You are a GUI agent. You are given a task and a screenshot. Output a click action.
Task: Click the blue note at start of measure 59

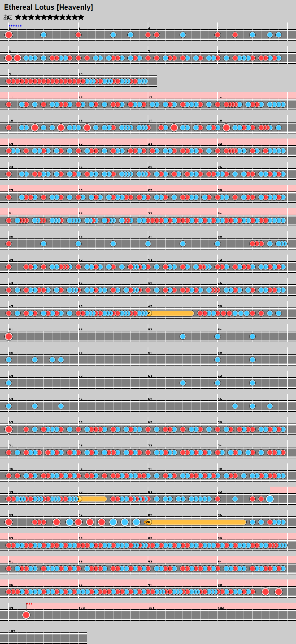[x=9, y=383]
